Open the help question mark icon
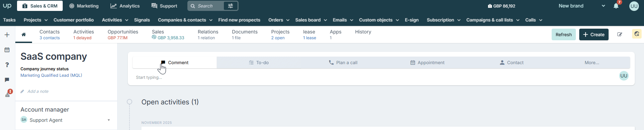 point(7,65)
